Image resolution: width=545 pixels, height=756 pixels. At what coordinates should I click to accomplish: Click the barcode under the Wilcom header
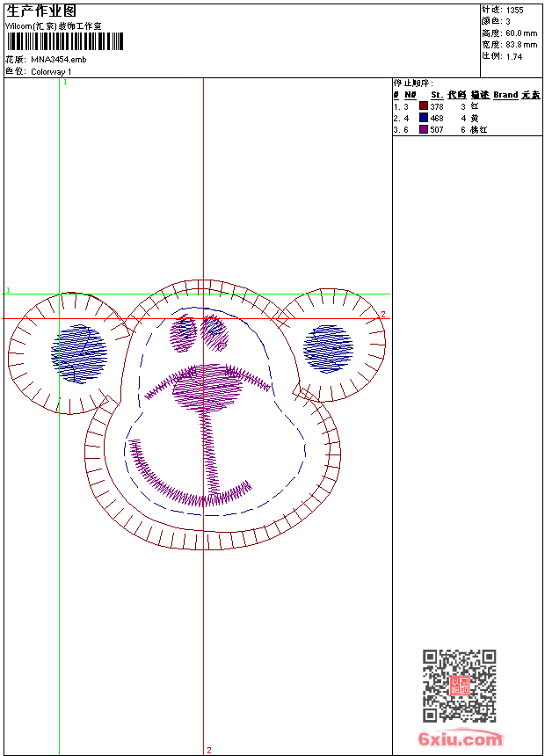tap(65, 41)
